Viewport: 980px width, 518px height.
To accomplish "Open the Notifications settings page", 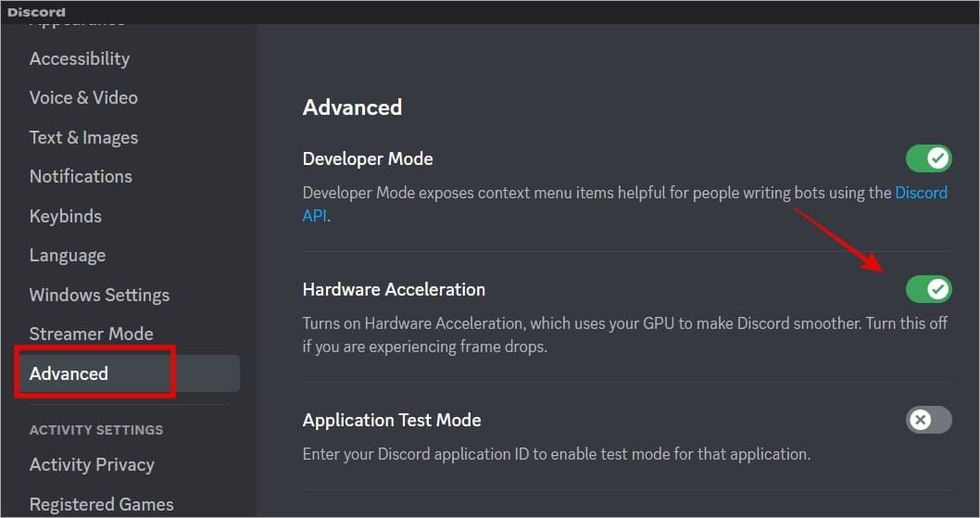I will [x=82, y=176].
